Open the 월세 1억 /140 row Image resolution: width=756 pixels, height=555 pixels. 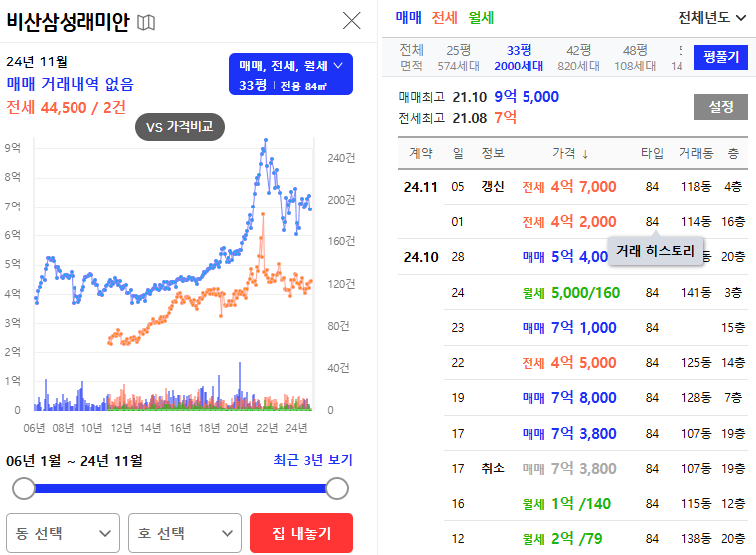click(x=596, y=504)
